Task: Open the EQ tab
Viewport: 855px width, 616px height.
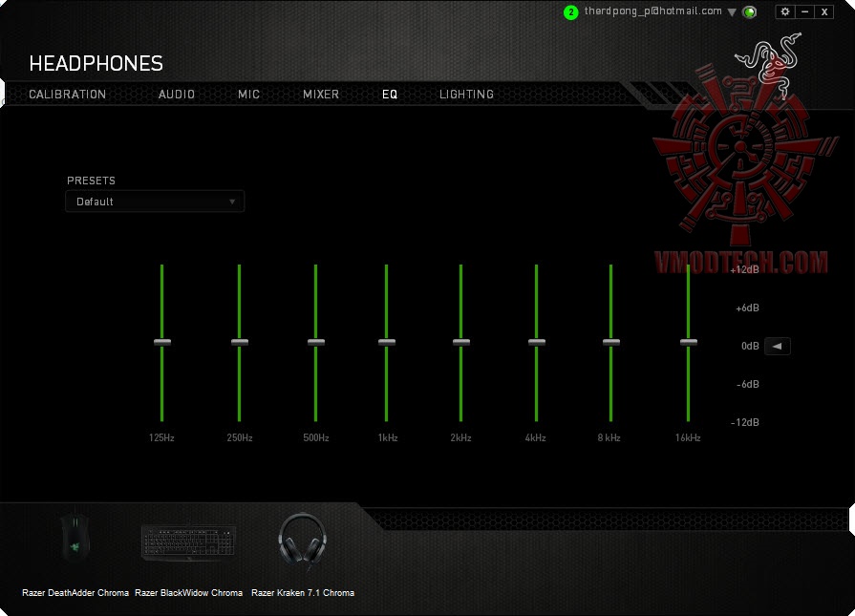Action: tap(390, 95)
